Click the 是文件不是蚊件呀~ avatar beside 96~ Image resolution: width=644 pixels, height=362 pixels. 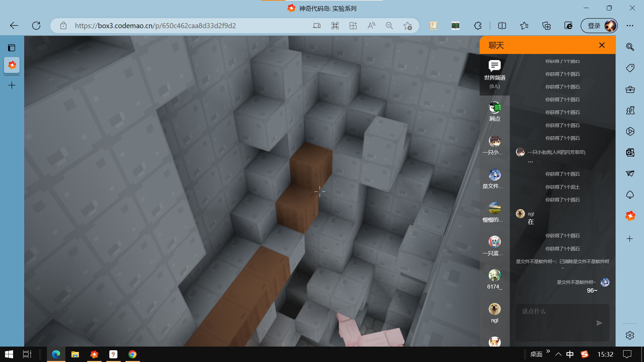[605, 282]
